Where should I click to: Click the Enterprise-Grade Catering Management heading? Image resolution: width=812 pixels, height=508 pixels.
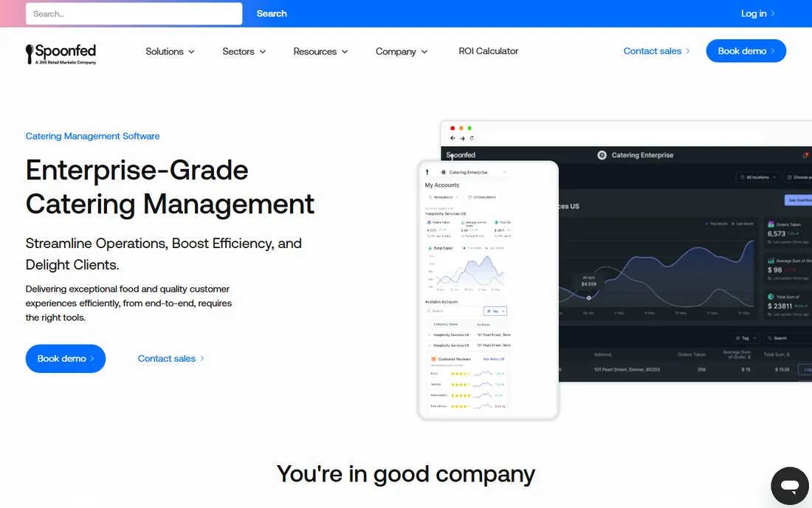coord(170,187)
